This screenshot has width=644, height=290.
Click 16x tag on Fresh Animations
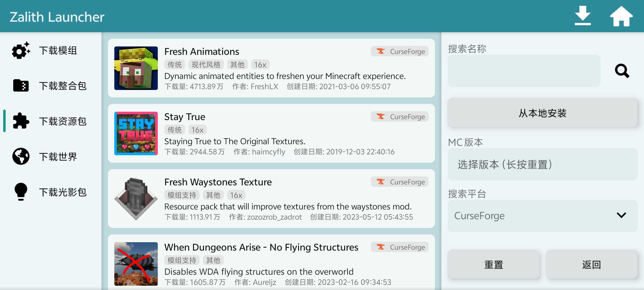[x=260, y=64]
